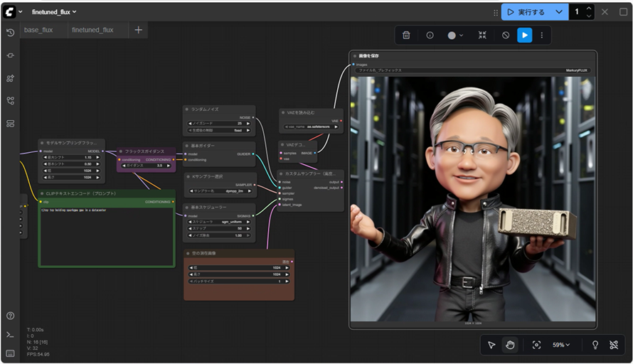
Task: Collapse the 空の潜在画像 node via its dot
Action: click(188, 253)
